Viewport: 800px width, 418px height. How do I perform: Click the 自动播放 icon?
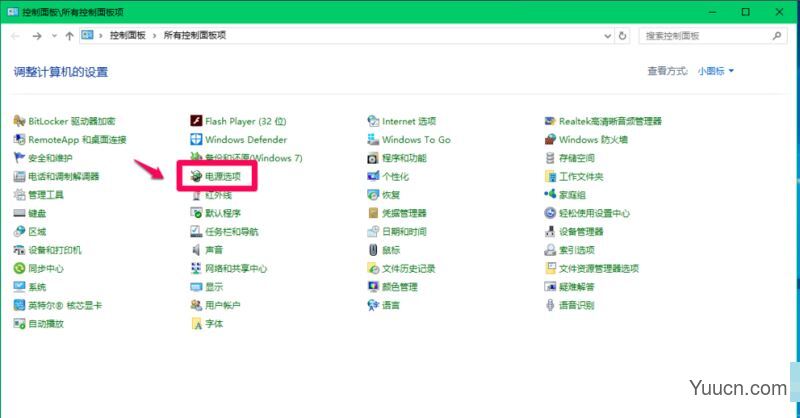click(19, 323)
